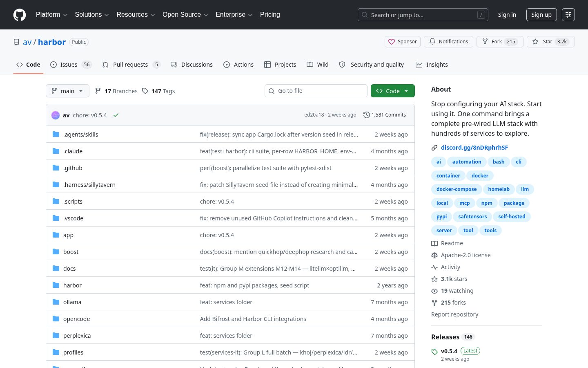Click the commit history clock icon
The image size is (588, 368).
[367, 115]
